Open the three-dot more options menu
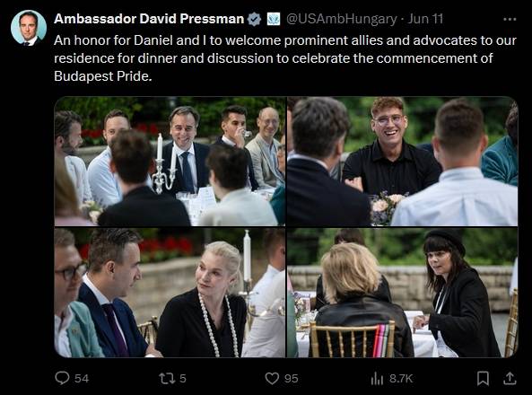The height and width of the screenshot is (395, 532). point(510,20)
